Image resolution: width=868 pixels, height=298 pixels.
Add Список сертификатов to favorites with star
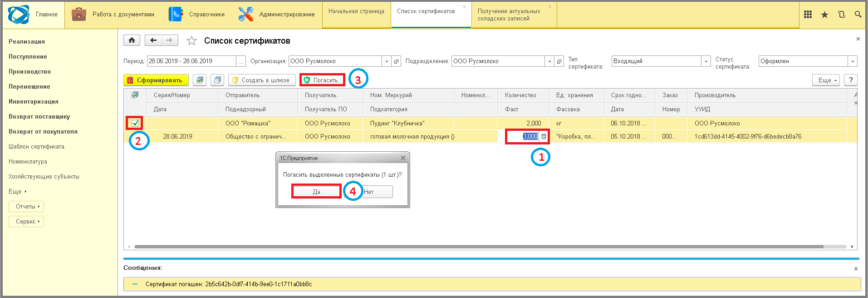pyautogui.click(x=192, y=41)
